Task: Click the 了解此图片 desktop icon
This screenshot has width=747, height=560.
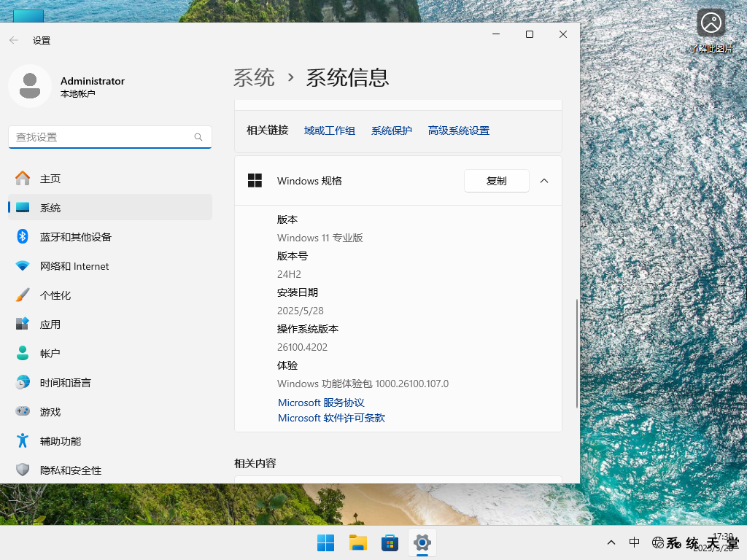Action: [x=711, y=31]
